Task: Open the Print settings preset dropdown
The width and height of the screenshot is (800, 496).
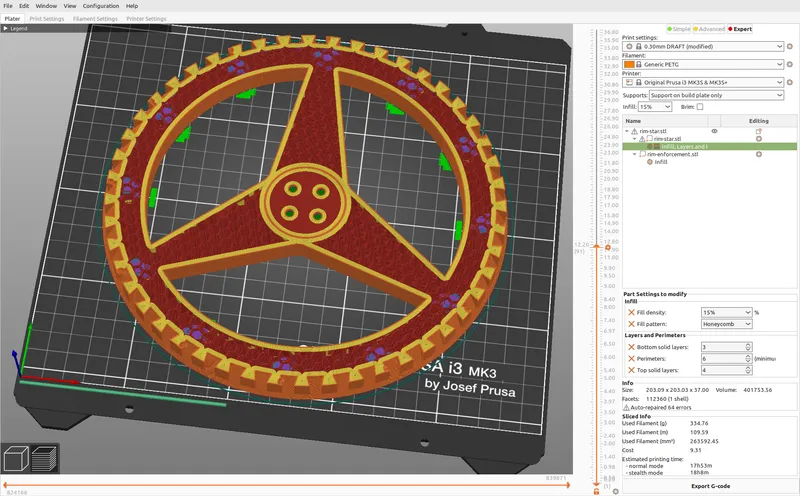Action: click(x=703, y=46)
